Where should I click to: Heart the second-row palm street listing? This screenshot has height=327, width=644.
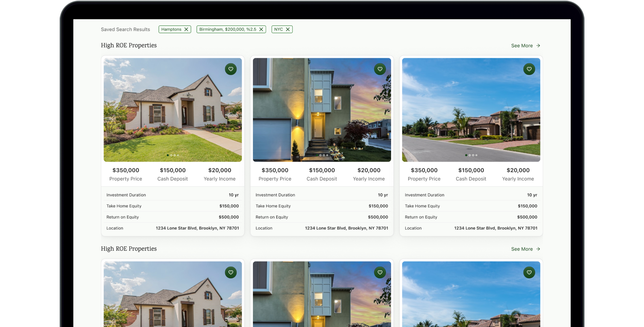529,272
